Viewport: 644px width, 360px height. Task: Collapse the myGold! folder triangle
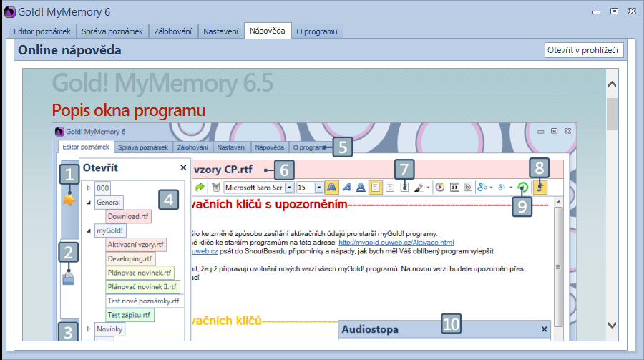point(88,230)
